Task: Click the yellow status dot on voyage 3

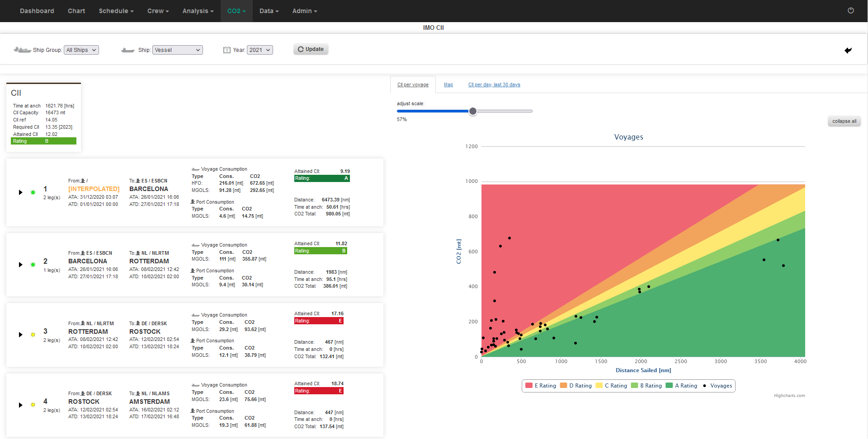Action: pyautogui.click(x=33, y=335)
